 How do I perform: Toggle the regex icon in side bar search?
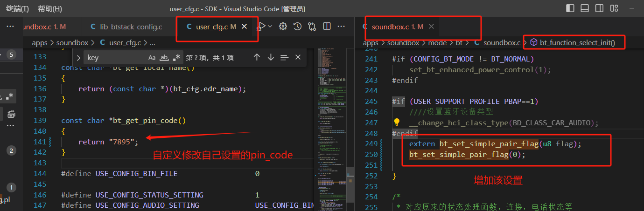point(10,96)
